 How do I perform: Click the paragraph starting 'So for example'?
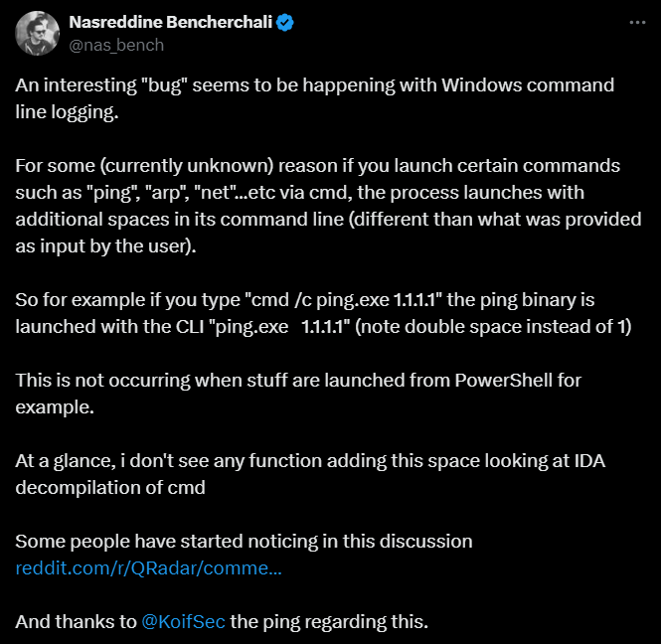[323, 313]
